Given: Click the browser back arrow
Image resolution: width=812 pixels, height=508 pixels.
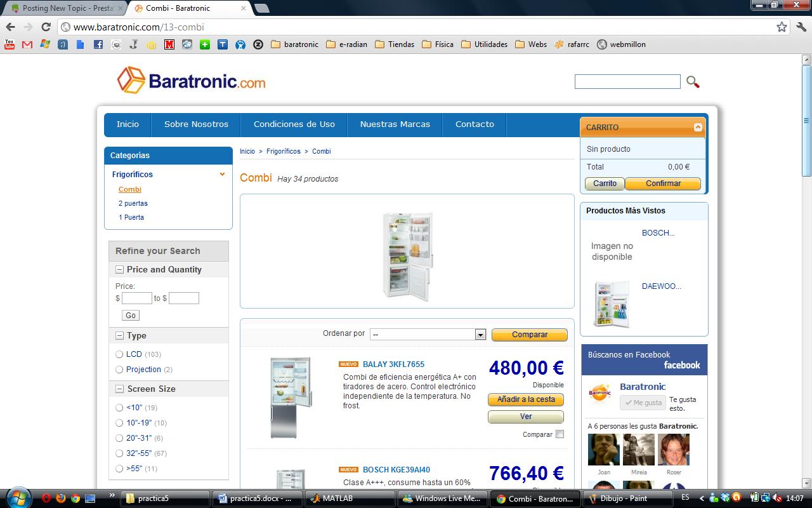Looking at the screenshot, I should (10, 27).
